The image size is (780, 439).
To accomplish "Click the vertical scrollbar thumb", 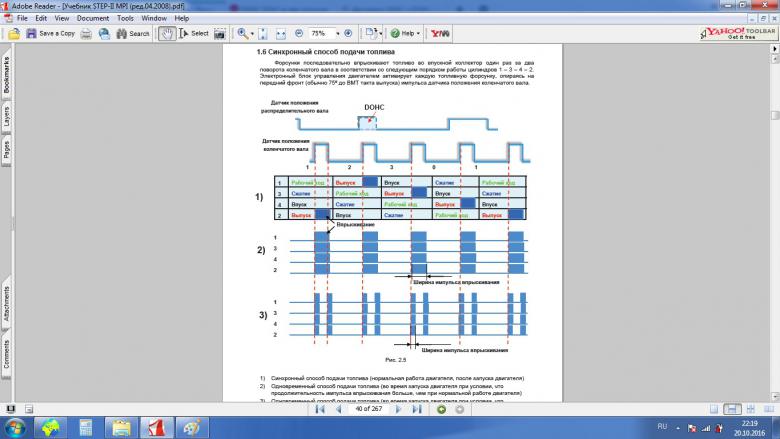I will (x=775, y=115).
